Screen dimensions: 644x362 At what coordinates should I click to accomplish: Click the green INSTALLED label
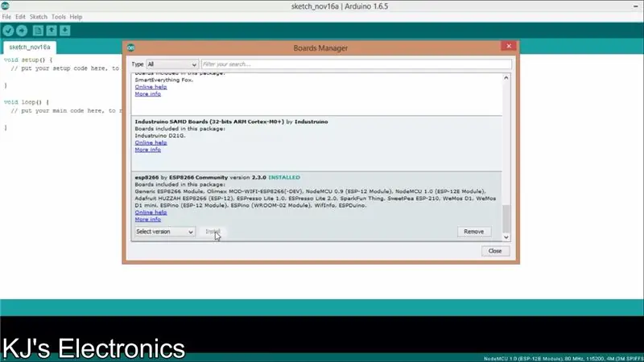pos(284,178)
